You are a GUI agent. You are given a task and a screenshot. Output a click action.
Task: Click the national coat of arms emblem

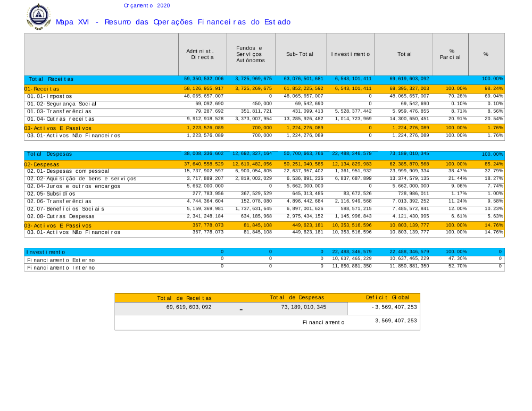point(38,16)
